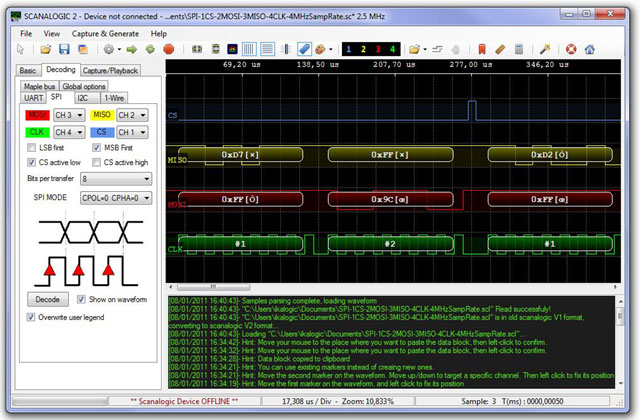Save the capture with floppy icon
This screenshot has width=640, height=420.
click(x=64, y=49)
